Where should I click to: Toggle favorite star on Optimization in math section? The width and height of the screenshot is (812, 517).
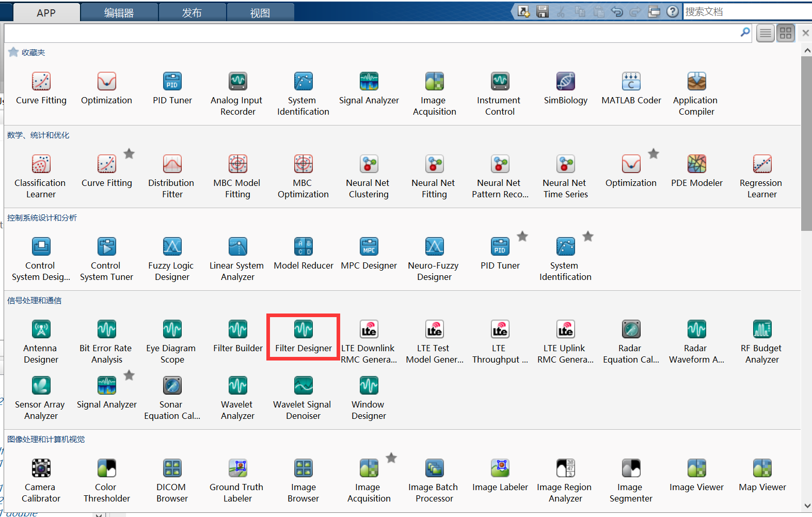coord(654,153)
